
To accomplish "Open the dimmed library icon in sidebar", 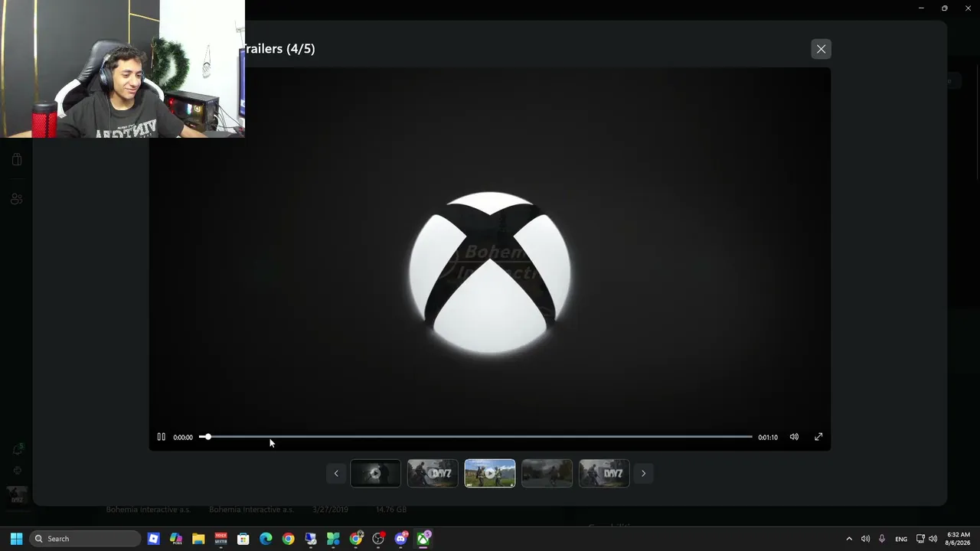I will pos(17,159).
